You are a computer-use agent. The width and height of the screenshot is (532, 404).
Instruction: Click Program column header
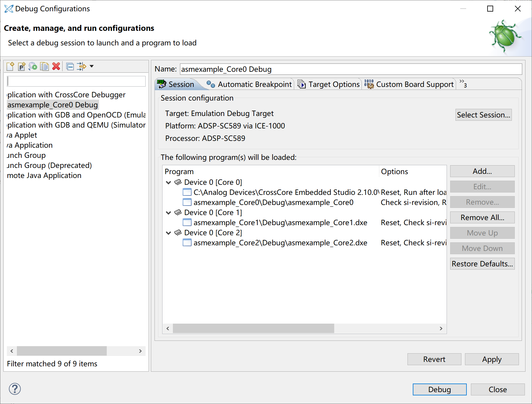(x=271, y=171)
